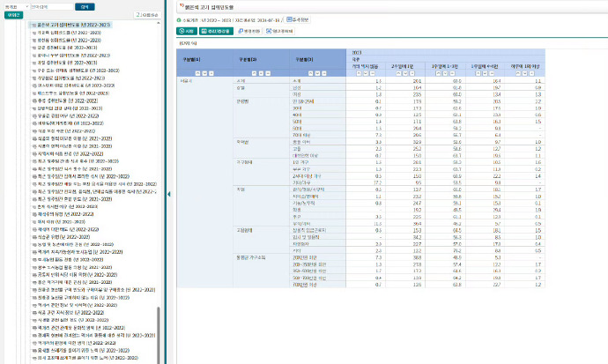Sort the first classification column ascending
This screenshot has height=364, width=608.
(x=198, y=73)
